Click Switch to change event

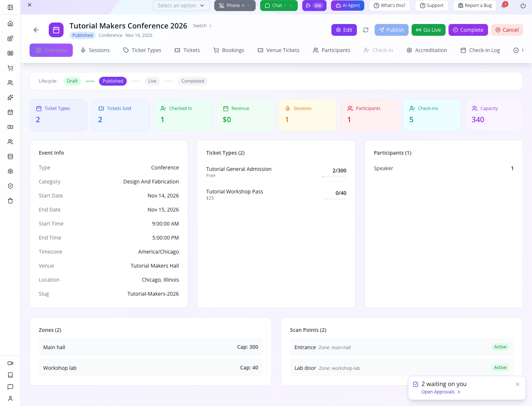click(x=202, y=26)
